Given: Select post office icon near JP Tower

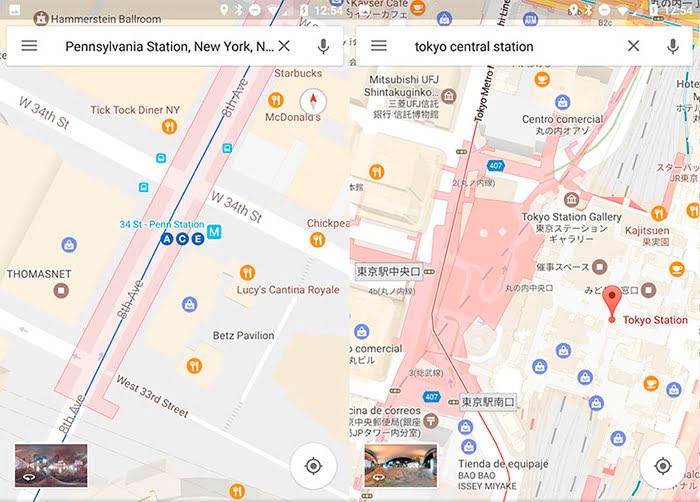Looking at the screenshot, I should point(431,420).
